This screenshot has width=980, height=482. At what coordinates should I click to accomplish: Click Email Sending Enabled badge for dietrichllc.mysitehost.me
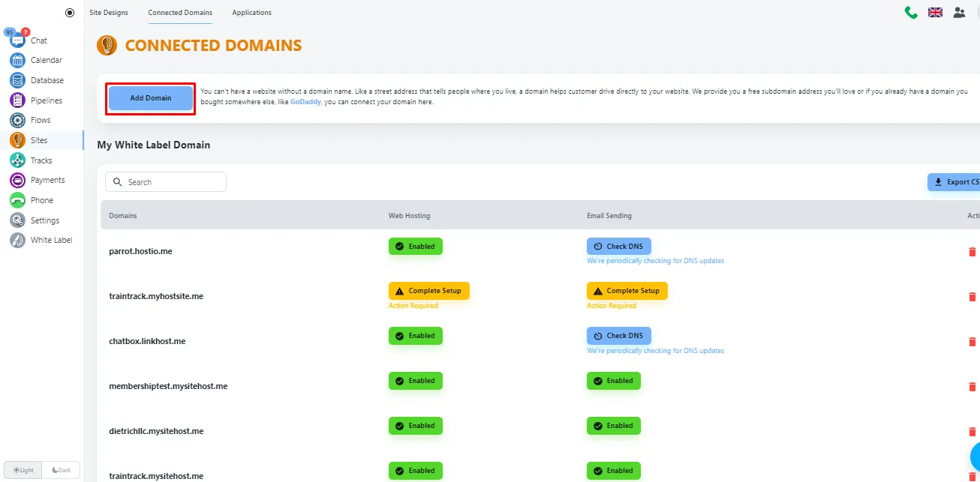click(x=614, y=426)
